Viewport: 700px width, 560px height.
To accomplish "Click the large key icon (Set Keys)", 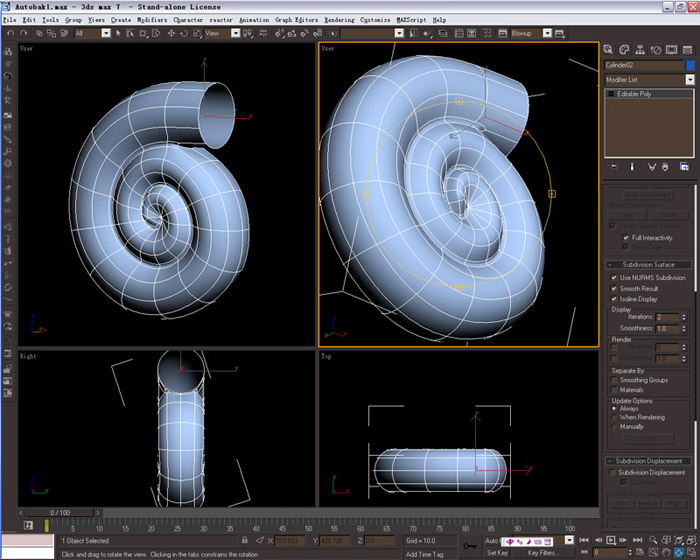I will 470,546.
